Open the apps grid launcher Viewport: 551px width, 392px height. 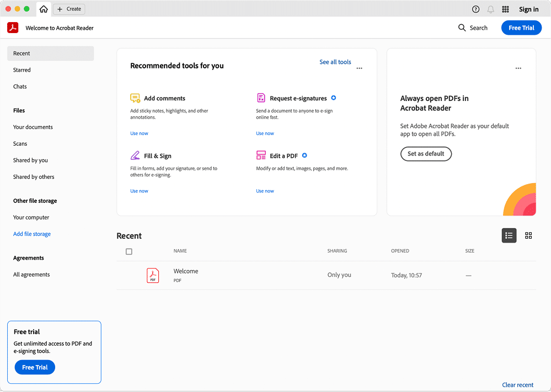(x=505, y=9)
